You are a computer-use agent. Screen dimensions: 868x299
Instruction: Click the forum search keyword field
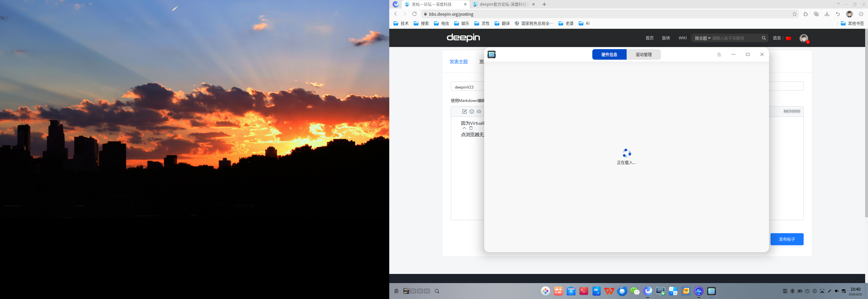(x=735, y=38)
